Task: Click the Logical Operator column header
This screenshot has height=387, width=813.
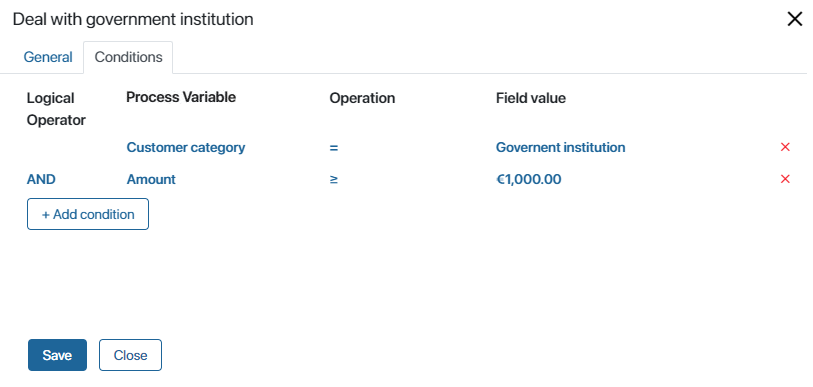Action: pyautogui.click(x=56, y=109)
